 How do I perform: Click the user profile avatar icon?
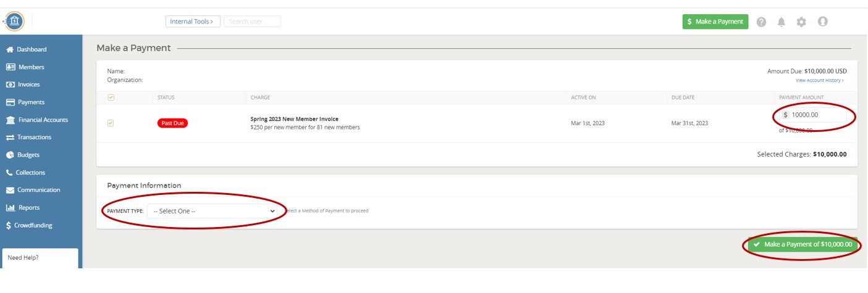pos(822,22)
